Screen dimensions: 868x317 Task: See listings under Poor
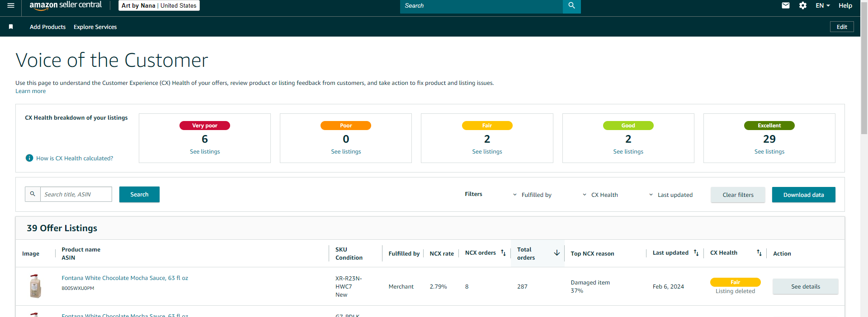click(x=346, y=151)
